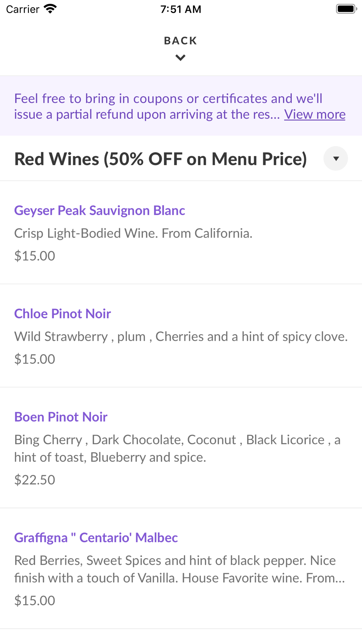362x644 pixels.
Task: Tap the Wi-Fi icon in status bar
Action: click(x=50, y=9)
